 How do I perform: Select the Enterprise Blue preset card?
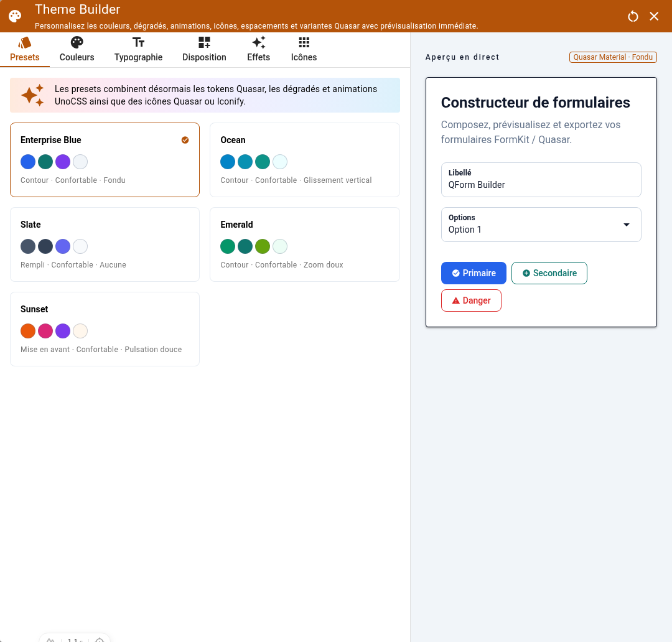coord(105,160)
